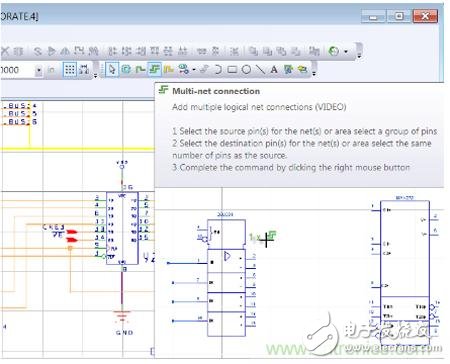Image resolution: width=450 pixels, height=364 pixels.
Task: Choose the single net wire tool
Action: [140, 70]
